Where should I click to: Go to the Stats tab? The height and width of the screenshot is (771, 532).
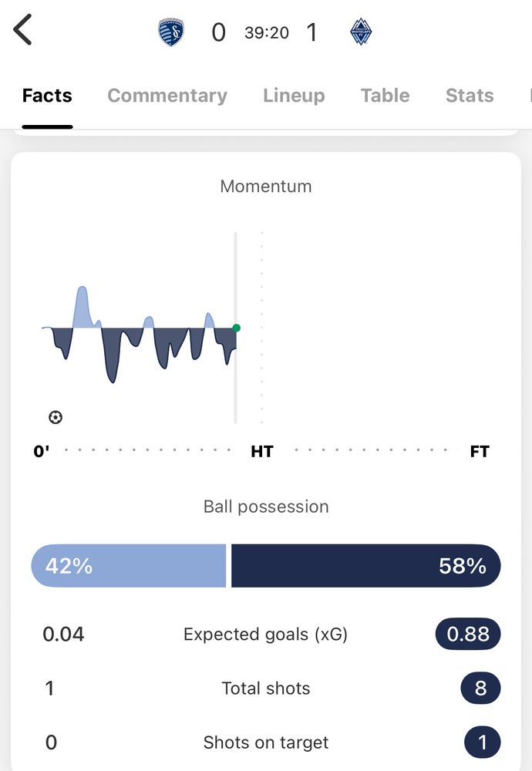(x=469, y=96)
